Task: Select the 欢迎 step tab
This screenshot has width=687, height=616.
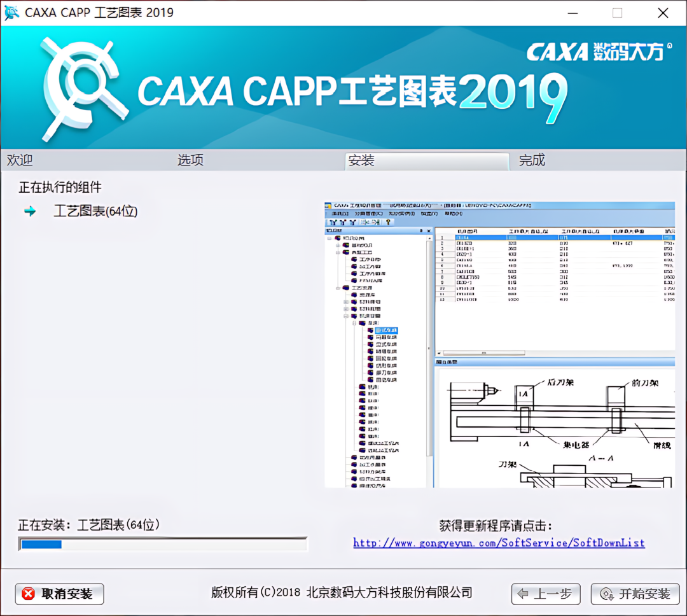Action: tap(20, 160)
